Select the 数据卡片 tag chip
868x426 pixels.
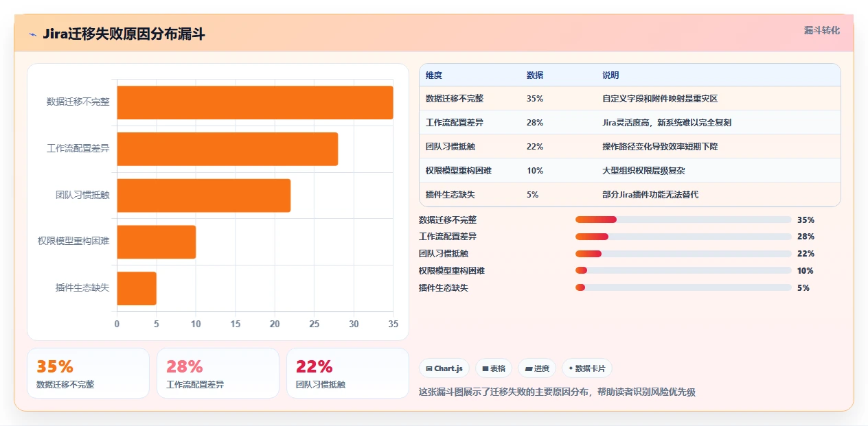point(587,368)
